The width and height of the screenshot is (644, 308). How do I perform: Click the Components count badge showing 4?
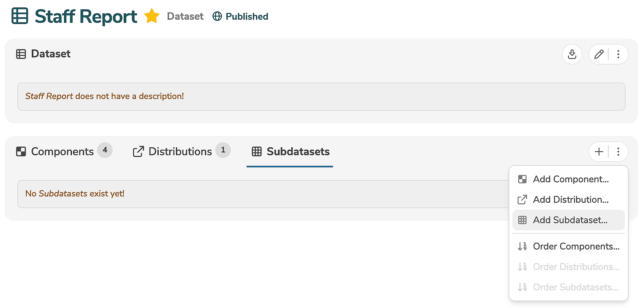pyautogui.click(x=105, y=150)
